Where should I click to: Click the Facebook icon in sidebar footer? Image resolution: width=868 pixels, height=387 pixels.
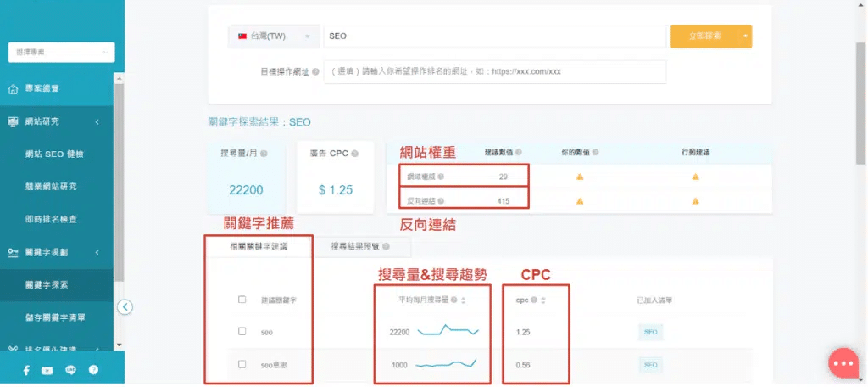(x=26, y=370)
